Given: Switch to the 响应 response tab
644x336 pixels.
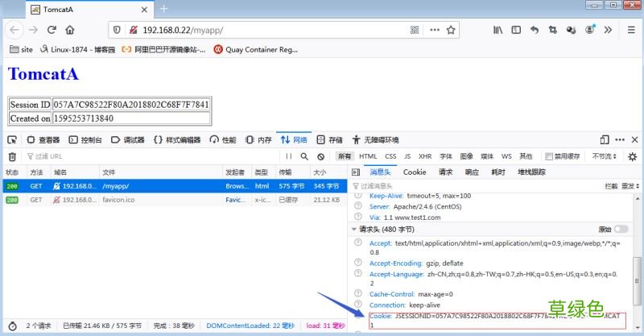Looking at the screenshot, I should pos(472,172).
